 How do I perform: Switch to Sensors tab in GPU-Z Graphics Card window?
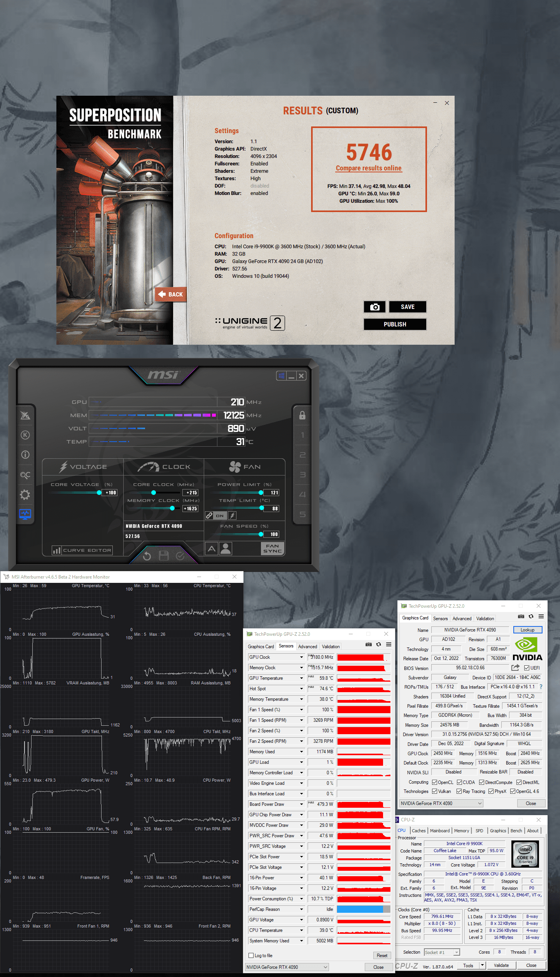click(x=441, y=618)
